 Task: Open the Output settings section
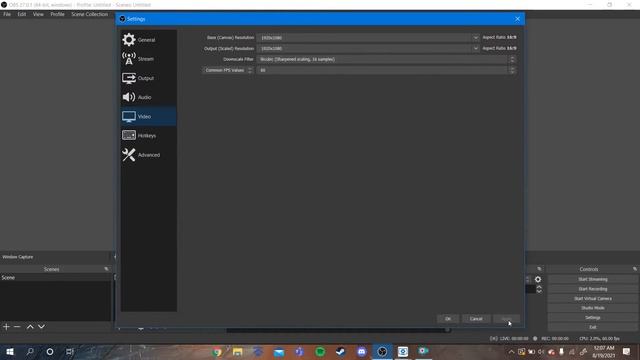click(149, 78)
